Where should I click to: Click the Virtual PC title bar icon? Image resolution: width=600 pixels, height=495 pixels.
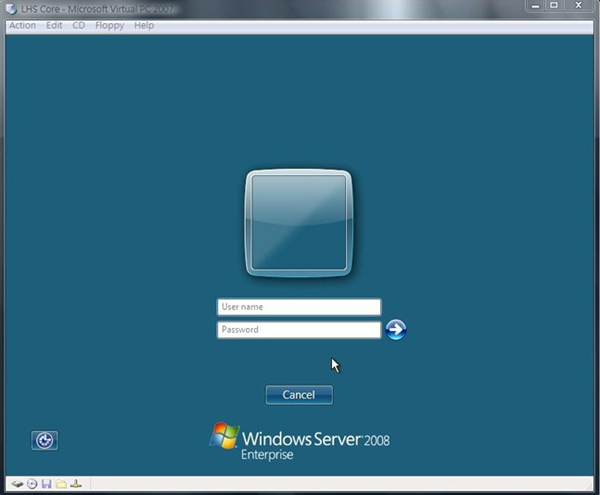[x=11, y=6]
